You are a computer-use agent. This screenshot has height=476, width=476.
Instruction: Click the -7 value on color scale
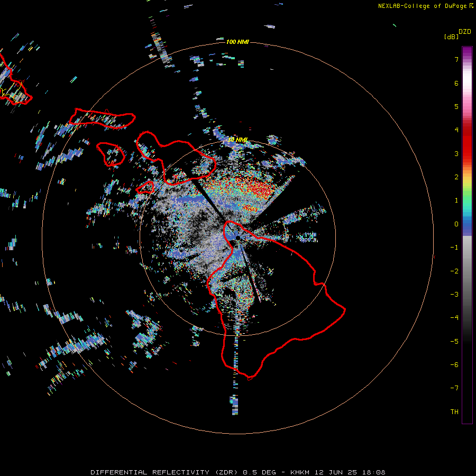(x=454, y=388)
